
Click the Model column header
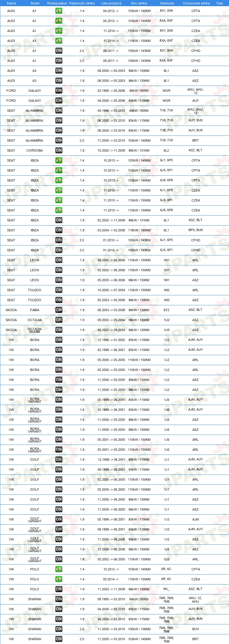click(x=35, y=3)
